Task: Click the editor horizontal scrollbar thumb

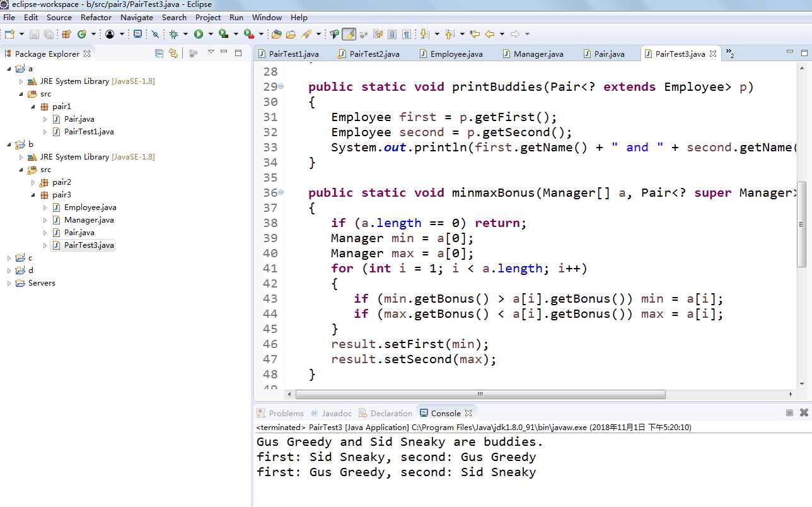Action: click(480, 395)
